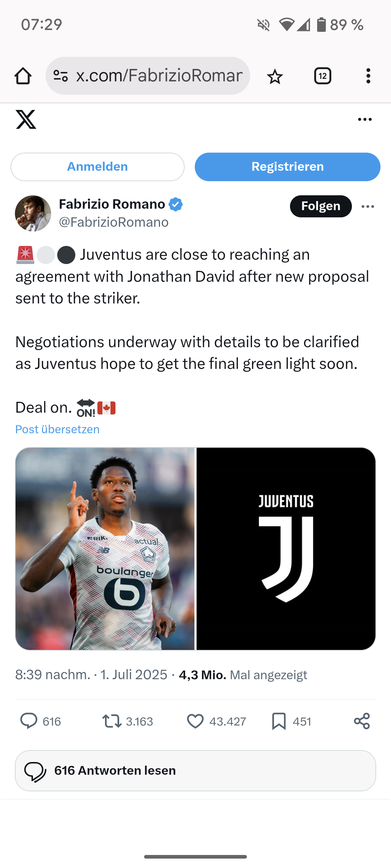
Task: Open the Juventus logo image
Action: [286, 549]
